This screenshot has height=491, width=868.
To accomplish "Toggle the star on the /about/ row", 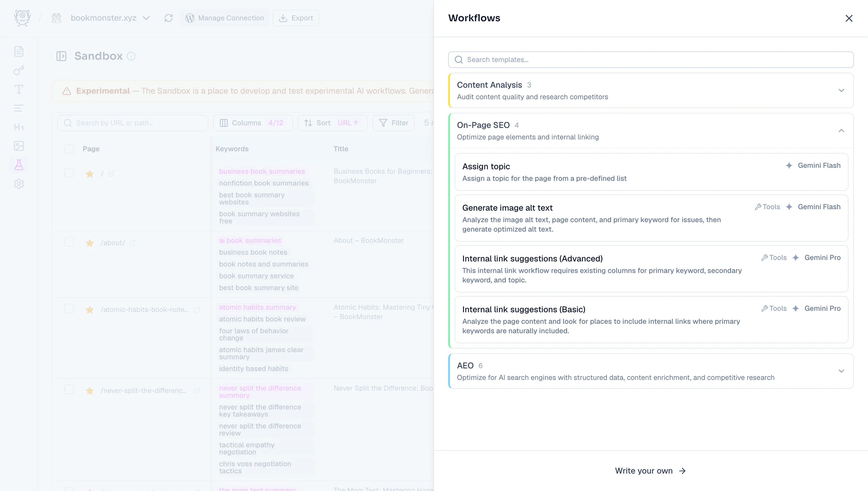I will pos(90,243).
